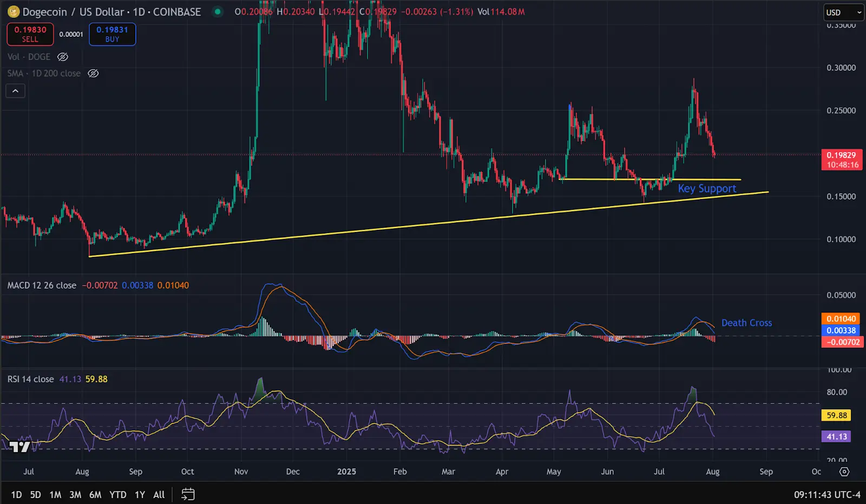This screenshot has width=866, height=504.
Task: Click the Dogecoin / US Dollar symbol title
Action: [x=111, y=12]
